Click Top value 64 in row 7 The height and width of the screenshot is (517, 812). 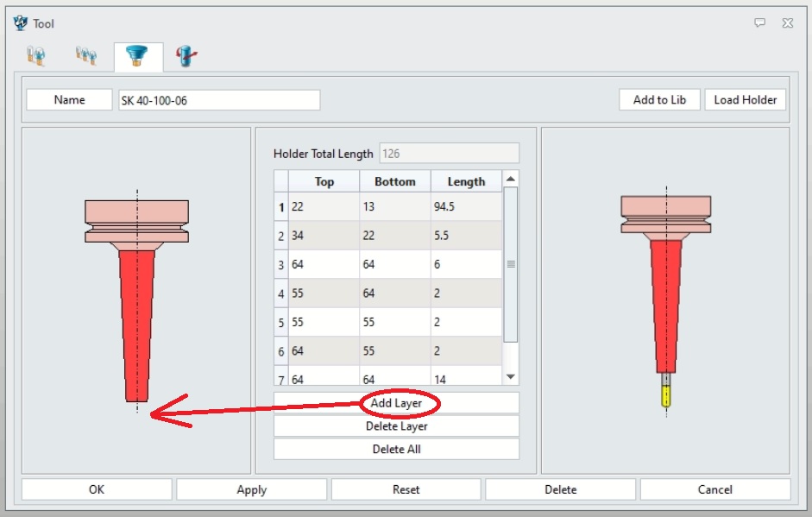(x=324, y=375)
